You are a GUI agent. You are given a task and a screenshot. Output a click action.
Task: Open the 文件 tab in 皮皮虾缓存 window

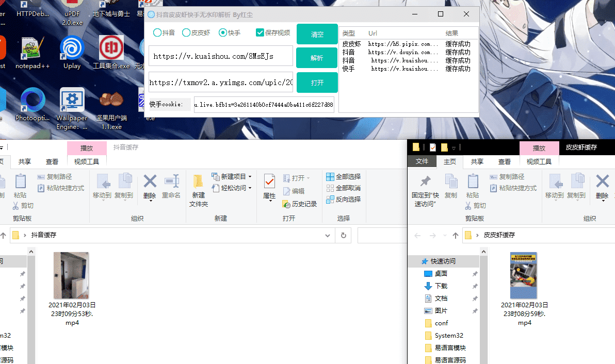422,161
